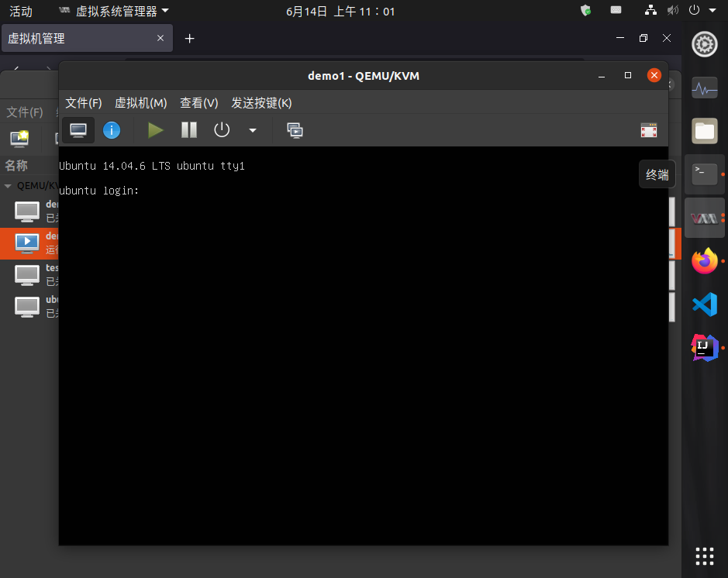Click the security shield tray icon

[586, 10]
